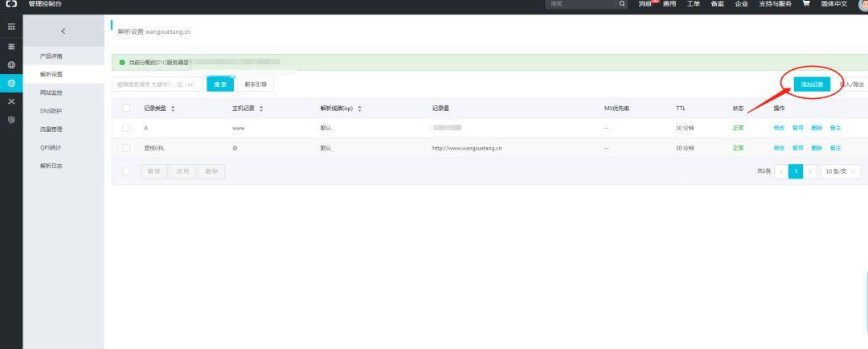Open the 工单 menu in the top bar

click(693, 4)
